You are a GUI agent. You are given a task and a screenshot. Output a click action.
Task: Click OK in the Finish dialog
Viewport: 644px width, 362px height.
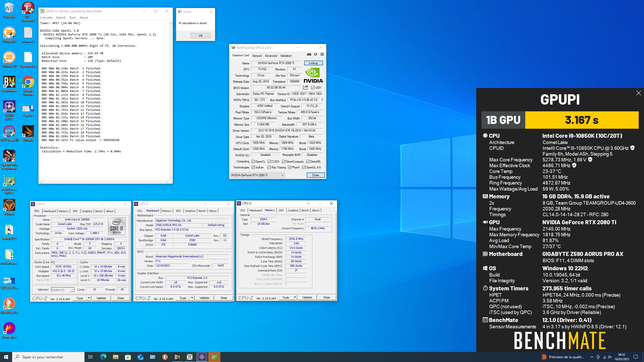pyautogui.click(x=200, y=36)
